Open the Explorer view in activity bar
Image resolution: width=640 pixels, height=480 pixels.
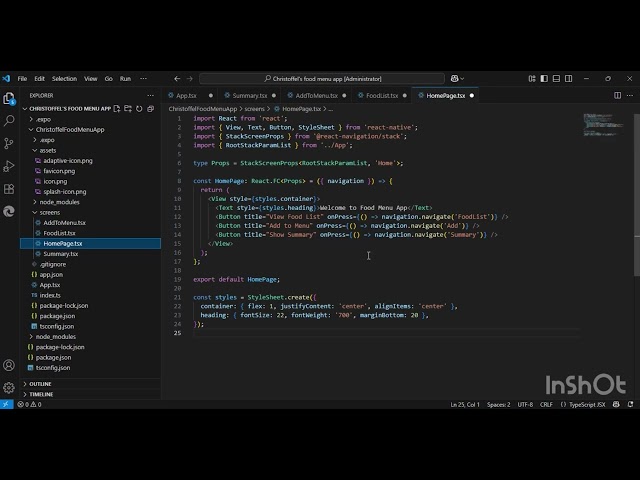tap(9, 98)
